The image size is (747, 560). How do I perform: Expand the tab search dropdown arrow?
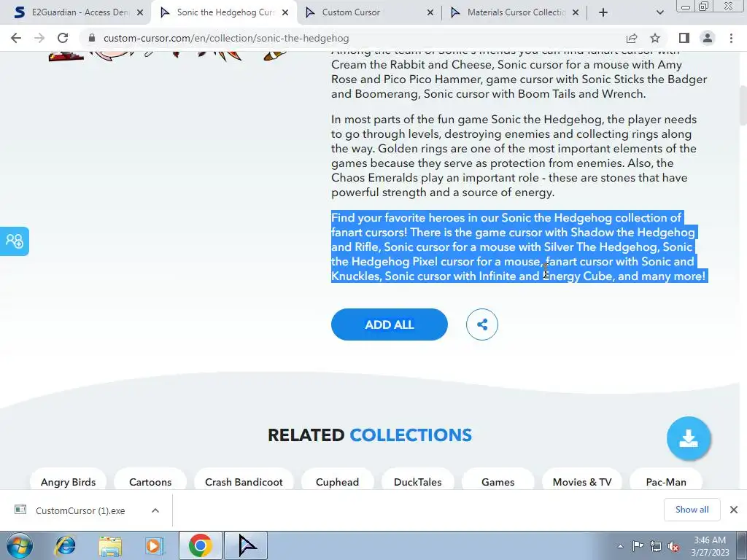point(659,12)
